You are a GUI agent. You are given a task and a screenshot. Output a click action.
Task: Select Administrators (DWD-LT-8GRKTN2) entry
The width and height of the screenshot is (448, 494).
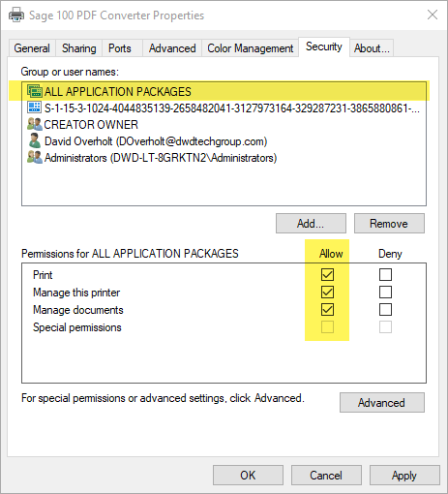tap(224, 158)
